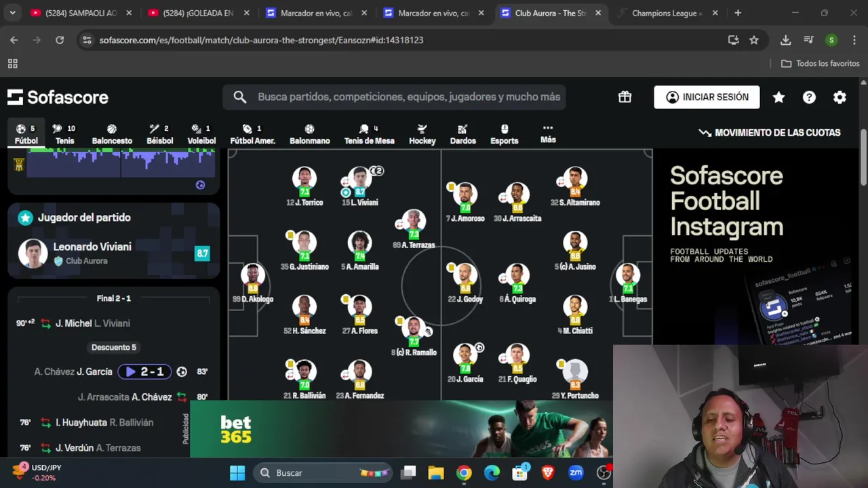Click I. Huayhuata substitution event
This screenshot has width=868, height=488.
click(114, 422)
